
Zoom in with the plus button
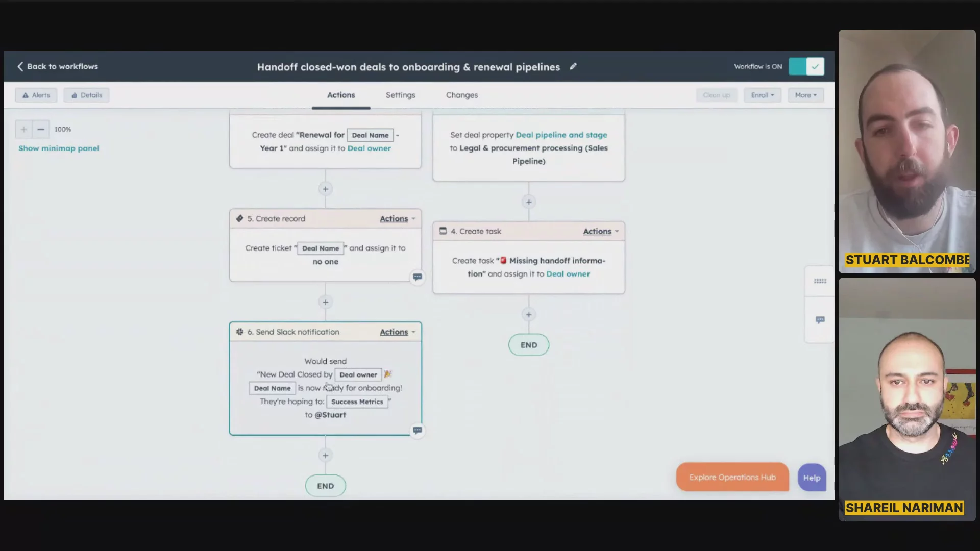point(23,130)
